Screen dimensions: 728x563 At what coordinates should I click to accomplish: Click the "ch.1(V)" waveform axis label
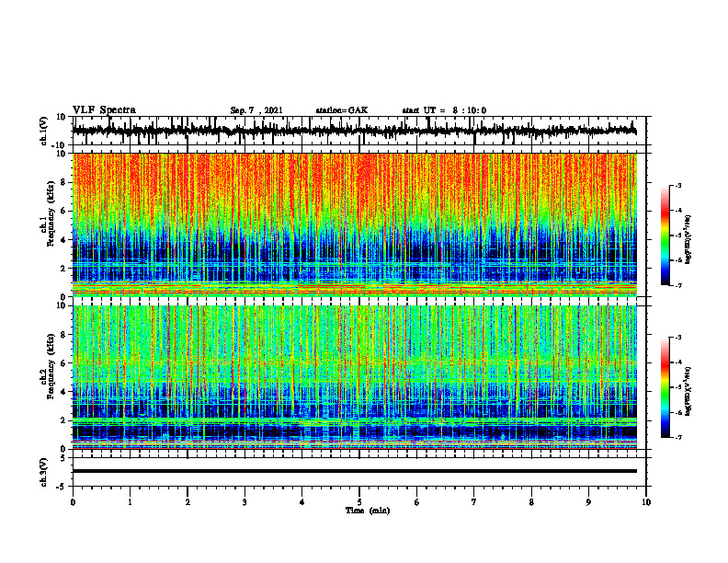pos(44,131)
